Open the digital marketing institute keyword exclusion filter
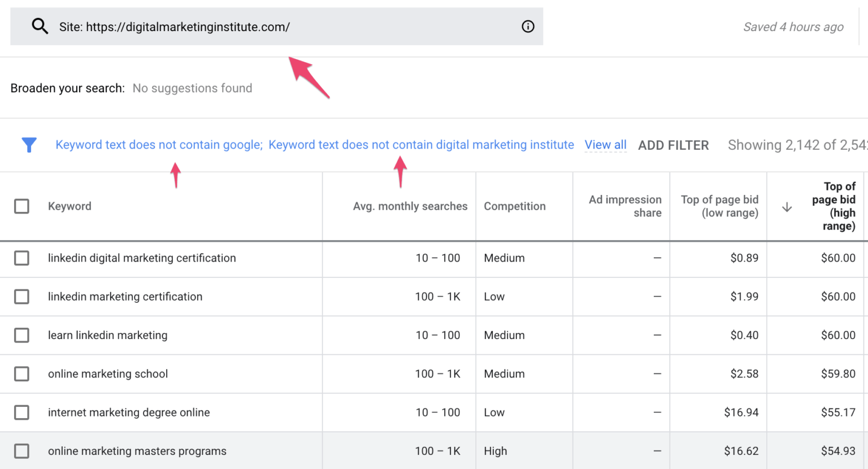 (x=421, y=145)
